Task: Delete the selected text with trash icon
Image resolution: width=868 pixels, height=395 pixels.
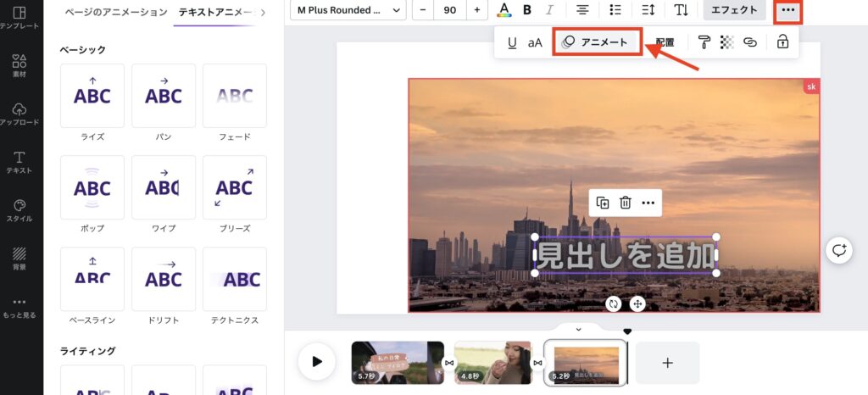Action: click(x=626, y=203)
